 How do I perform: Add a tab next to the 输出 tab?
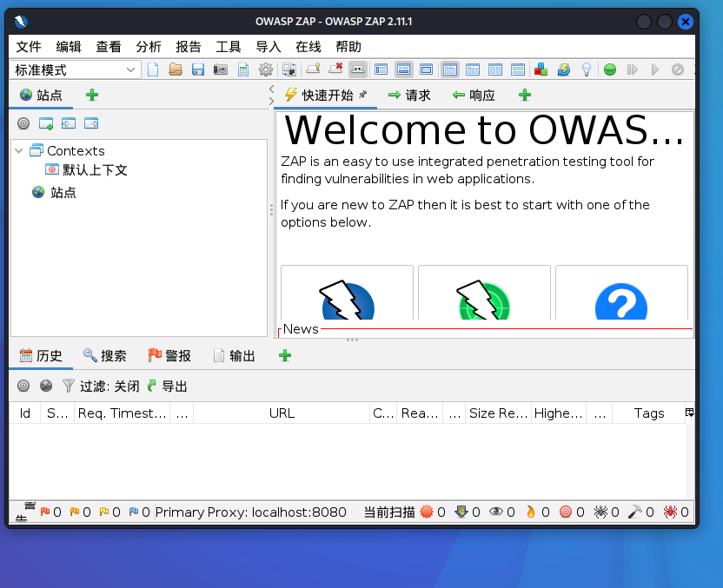click(285, 356)
